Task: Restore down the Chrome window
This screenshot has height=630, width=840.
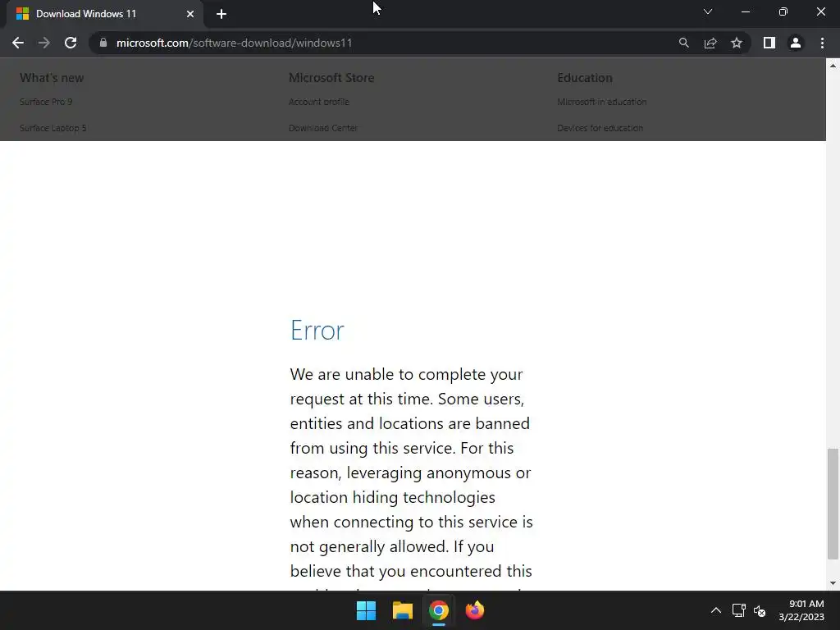Action: [783, 11]
